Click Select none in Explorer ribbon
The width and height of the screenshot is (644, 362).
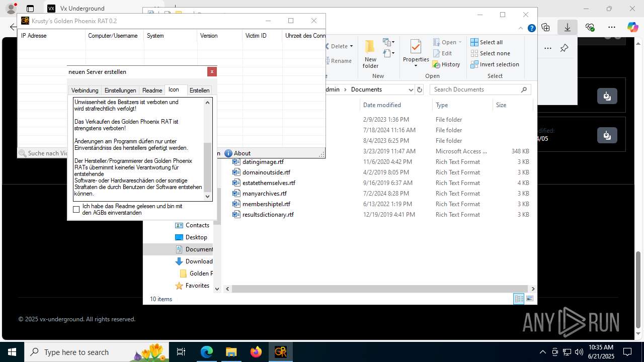[490, 53]
